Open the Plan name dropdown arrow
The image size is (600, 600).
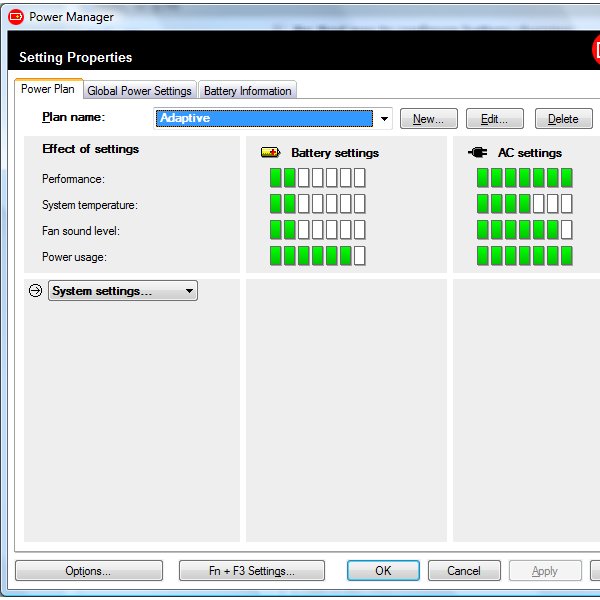coord(384,119)
